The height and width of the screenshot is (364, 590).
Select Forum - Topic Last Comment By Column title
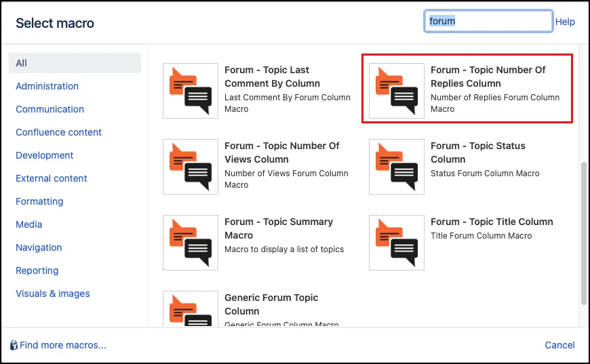(273, 77)
